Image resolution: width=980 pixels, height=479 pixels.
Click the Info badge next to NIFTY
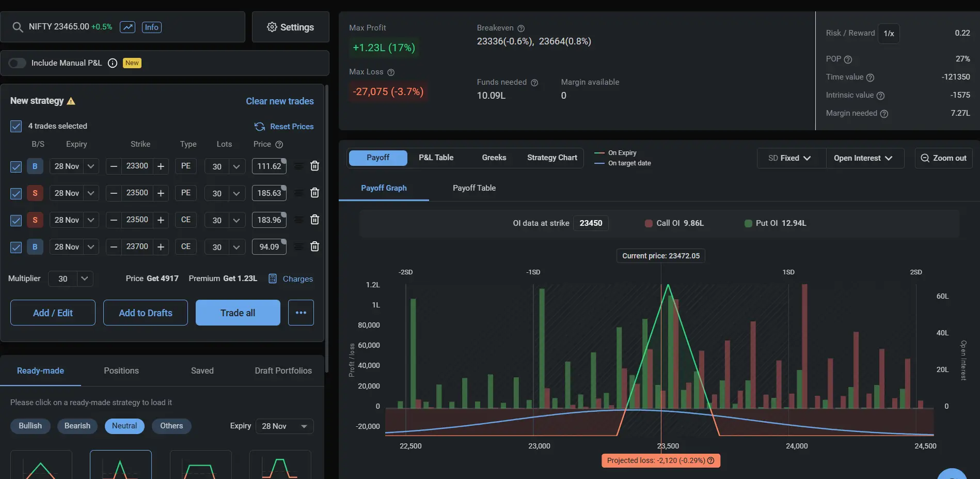(151, 27)
